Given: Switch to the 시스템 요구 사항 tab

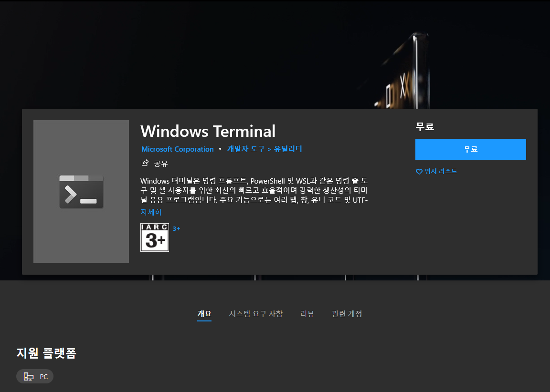Looking at the screenshot, I should pyautogui.click(x=256, y=314).
